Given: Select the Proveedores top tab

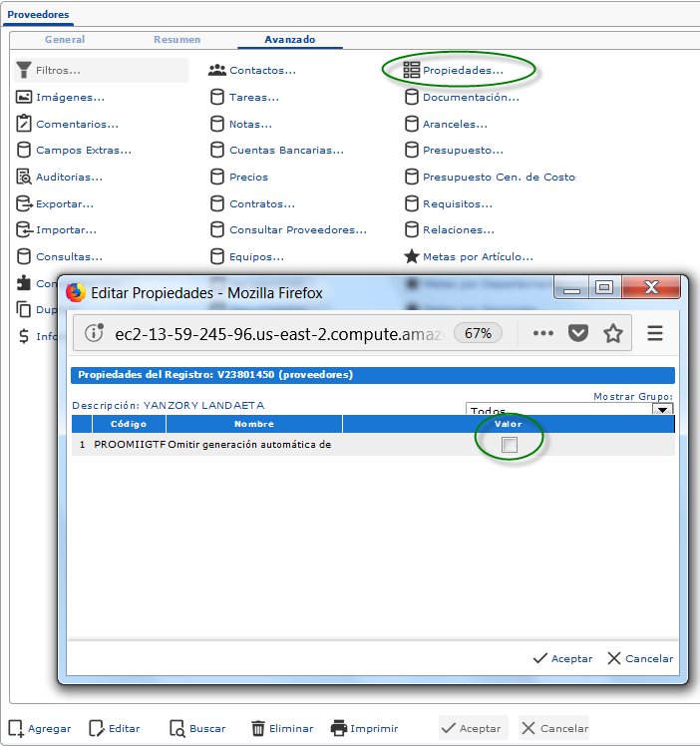Looking at the screenshot, I should pyautogui.click(x=38, y=15).
